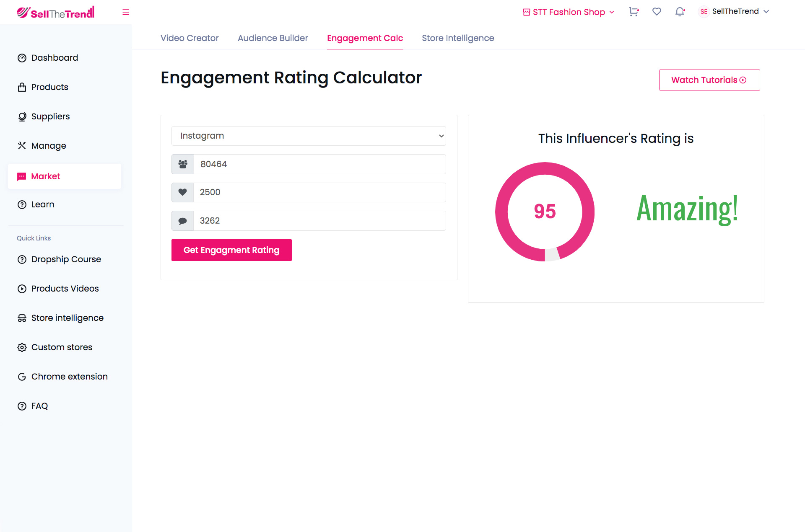Image resolution: width=805 pixels, height=532 pixels.
Task: Click the shopping cart header icon
Action: coord(633,11)
